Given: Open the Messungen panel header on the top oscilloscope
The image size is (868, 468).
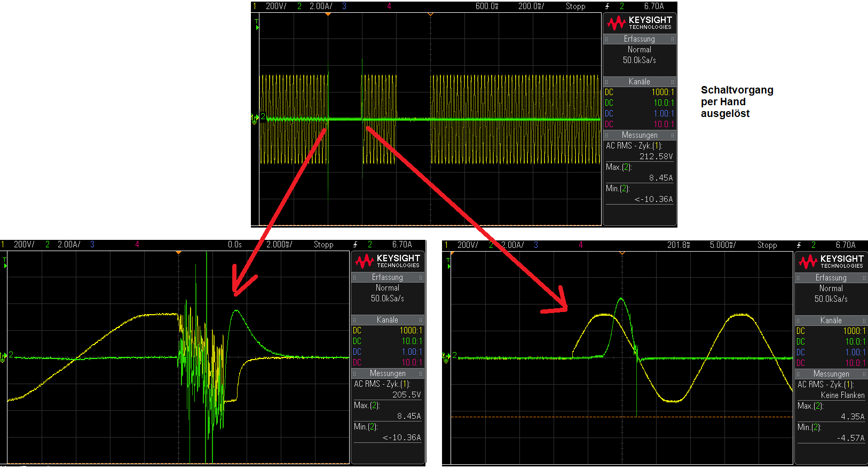Looking at the screenshot, I should [x=640, y=135].
